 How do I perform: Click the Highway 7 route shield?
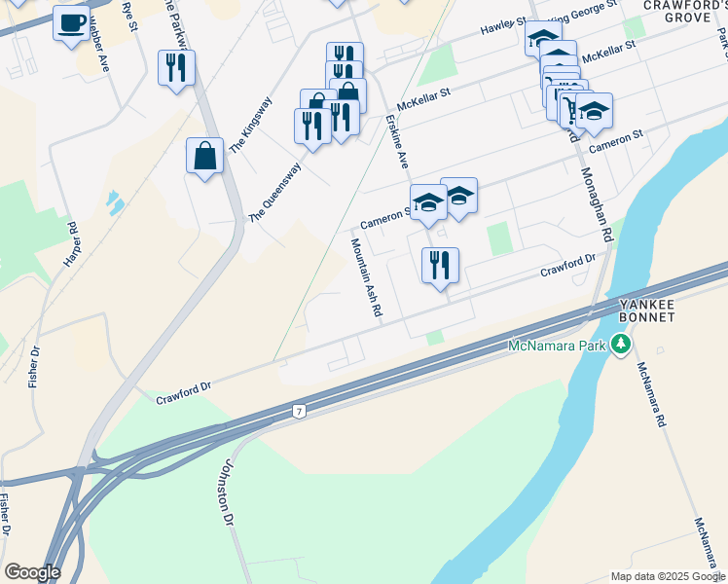click(300, 412)
